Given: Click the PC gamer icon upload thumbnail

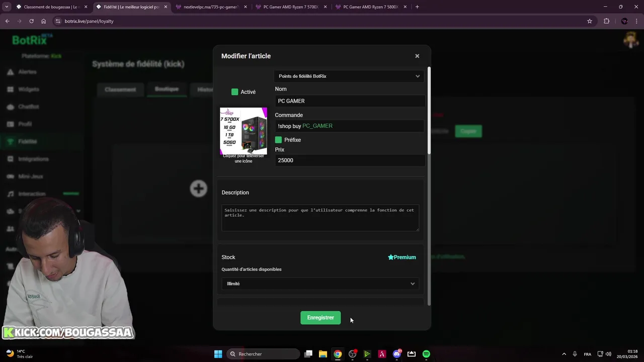Looking at the screenshot, I should coord(244,131).
